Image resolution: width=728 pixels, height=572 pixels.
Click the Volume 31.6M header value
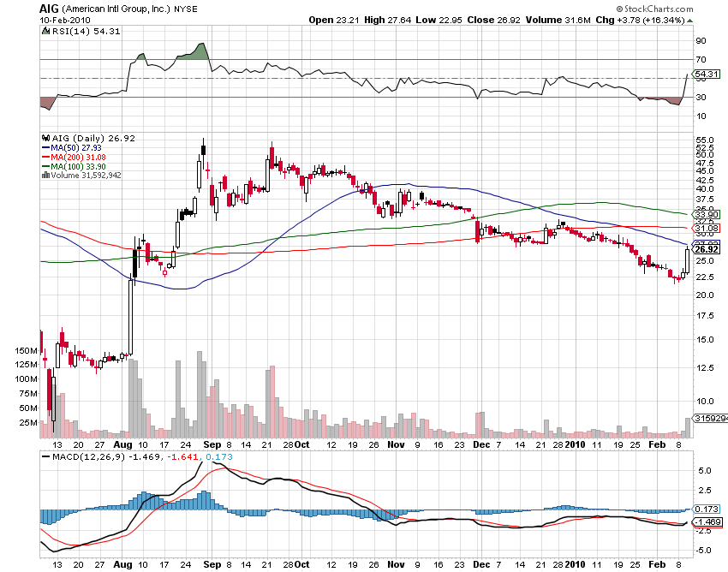(558, 20)
